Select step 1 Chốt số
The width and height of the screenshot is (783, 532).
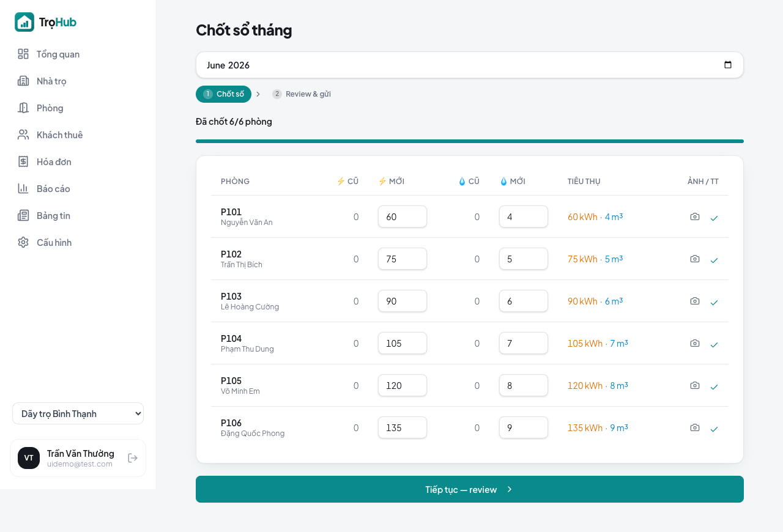tap(223, 94)
